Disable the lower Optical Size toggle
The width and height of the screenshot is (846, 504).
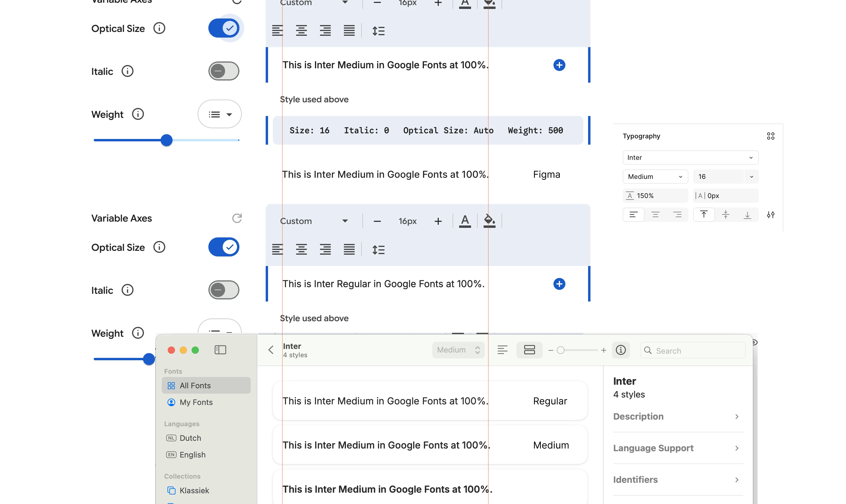[x=224, y=247]
